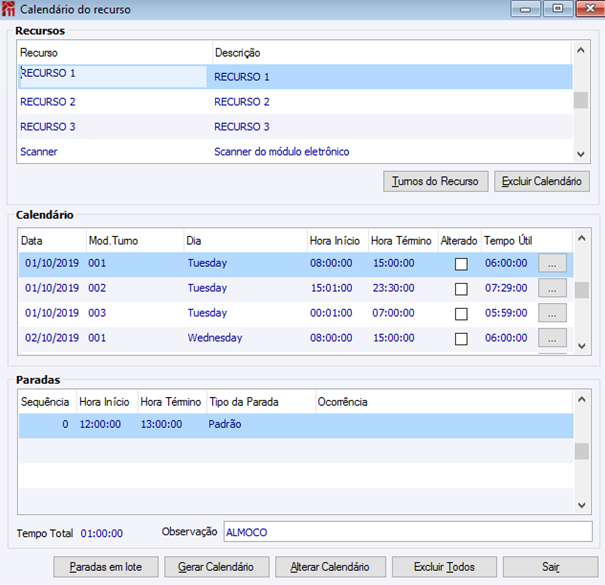Click the up arrow of Calendário scrollbar
Screen dimensions: 605x585
(x=581, y=238)
